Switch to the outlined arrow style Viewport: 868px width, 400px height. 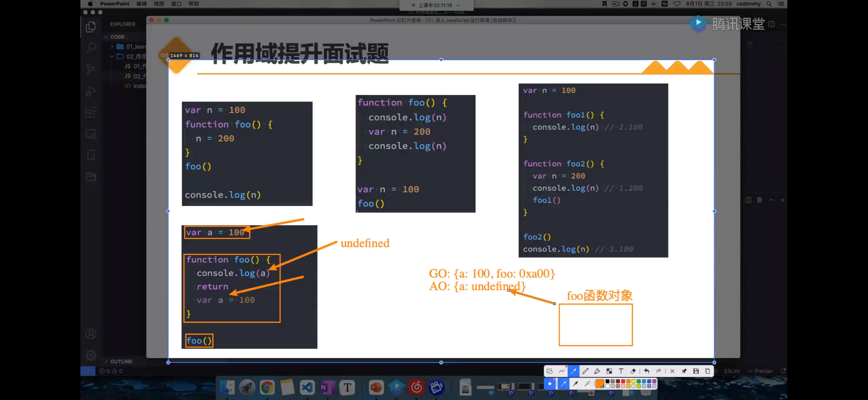pyautogui.click(x=587, y=384)
